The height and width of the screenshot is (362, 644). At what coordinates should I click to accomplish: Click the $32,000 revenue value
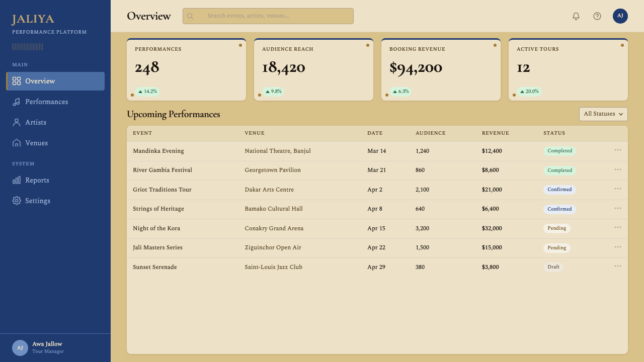(x=492, y=228)
